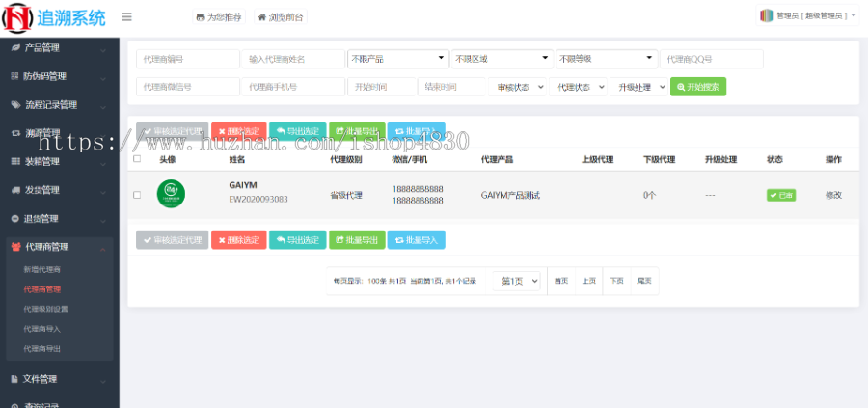
Task: Check the GAIYM agent row checkbox
Action: 137,195
